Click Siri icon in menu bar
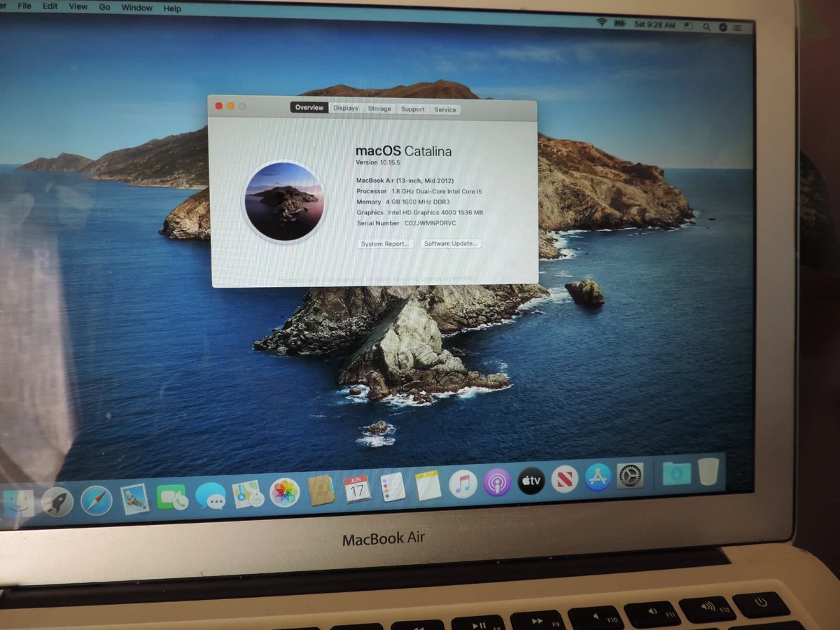This screenshot has width=840, height=630. [x=723, y=27]
